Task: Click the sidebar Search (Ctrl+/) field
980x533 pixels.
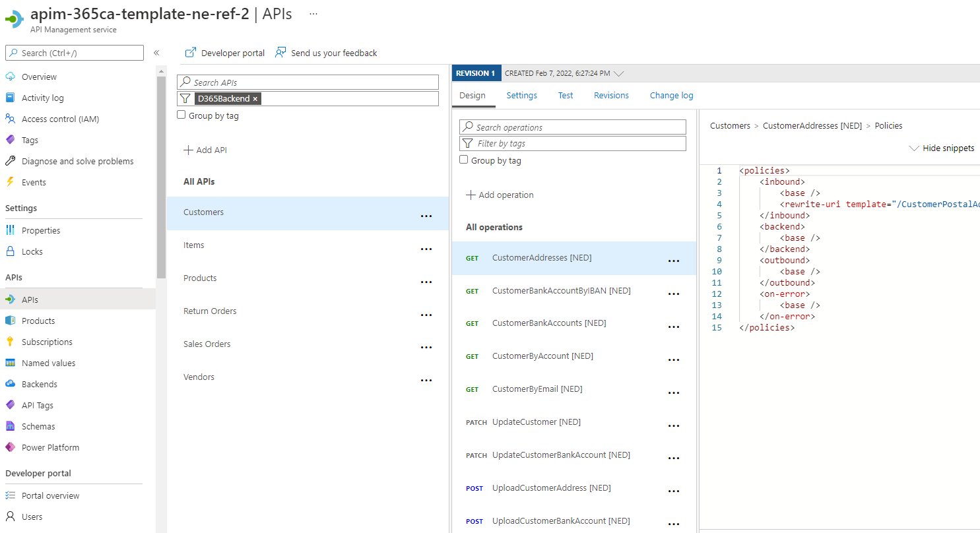Action: point(75,53)
